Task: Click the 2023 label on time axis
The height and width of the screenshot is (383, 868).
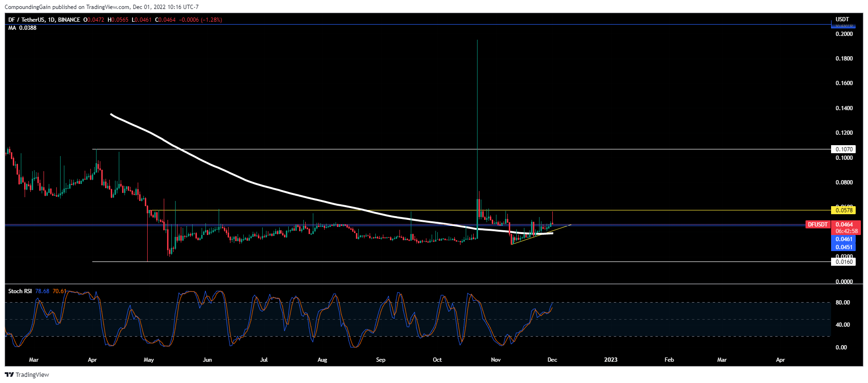Action: 611,360
